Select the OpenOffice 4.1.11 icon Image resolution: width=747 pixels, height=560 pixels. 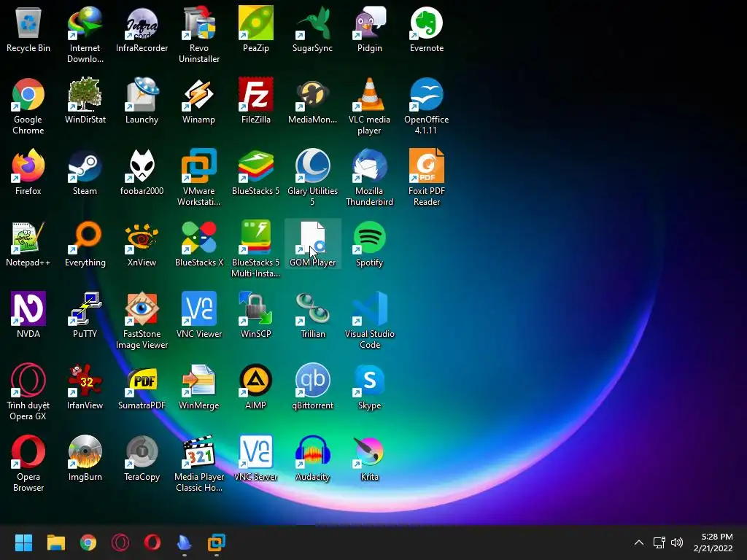point(426,94)
